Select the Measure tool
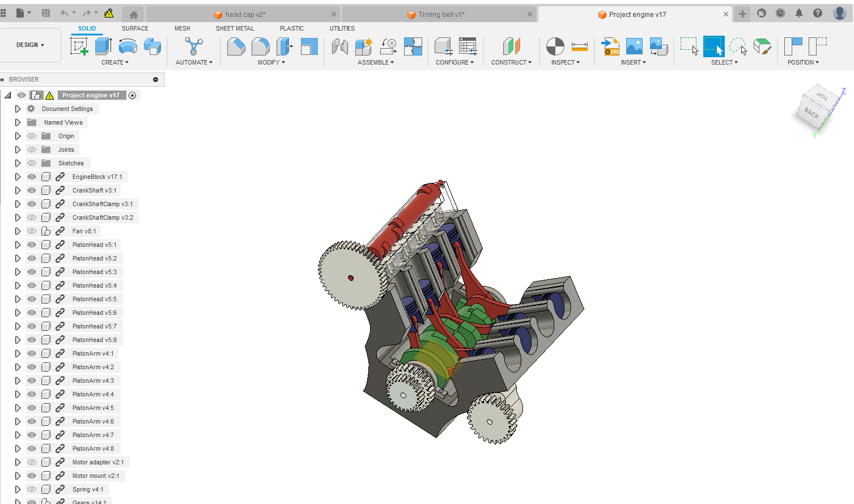 click(580, 46)
